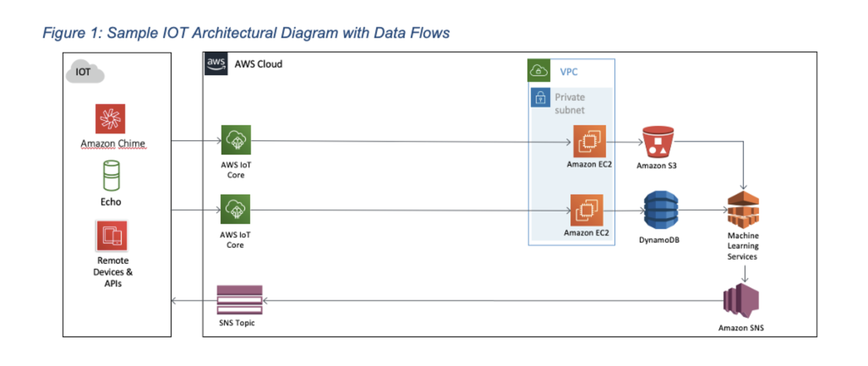Click the figure title text
Screen dimensions: 868x366
coord(246,33)
